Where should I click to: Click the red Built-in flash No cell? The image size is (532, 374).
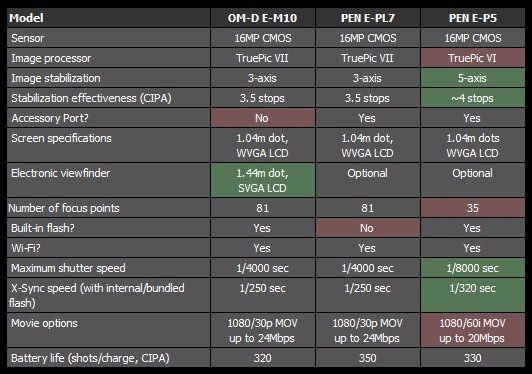tap(368, 228)
